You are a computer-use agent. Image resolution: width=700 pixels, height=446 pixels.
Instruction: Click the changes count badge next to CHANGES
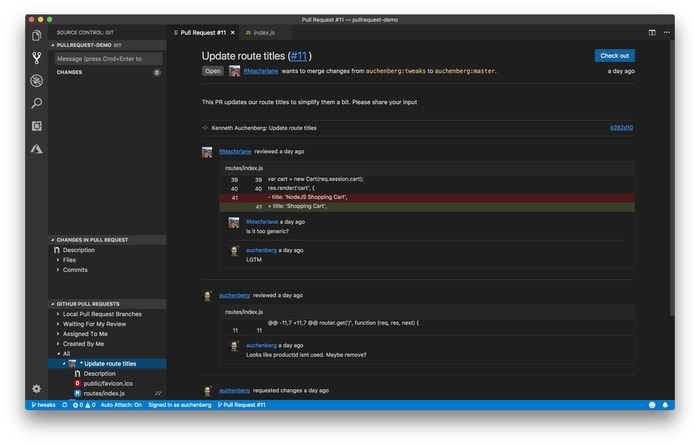pos(157,72)
